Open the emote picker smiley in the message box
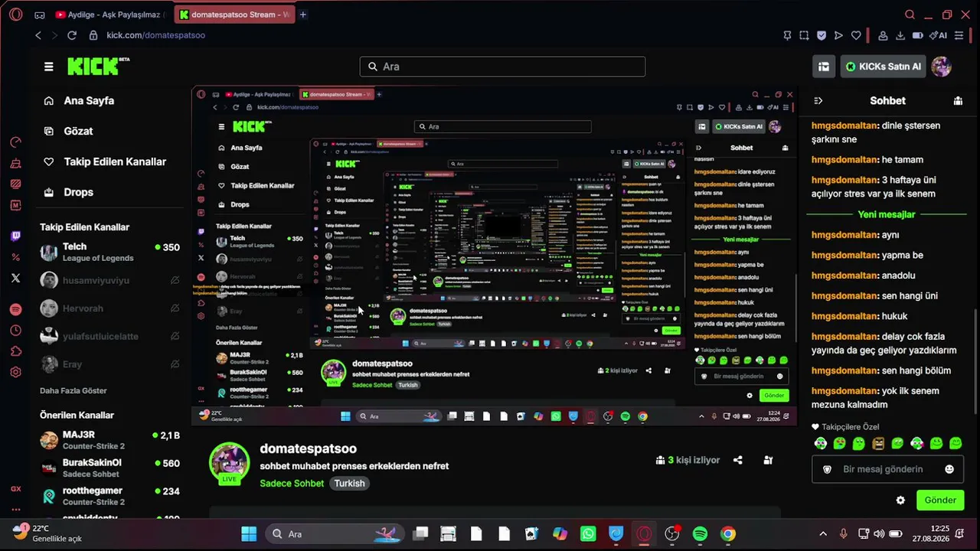 tap(949, 469)
